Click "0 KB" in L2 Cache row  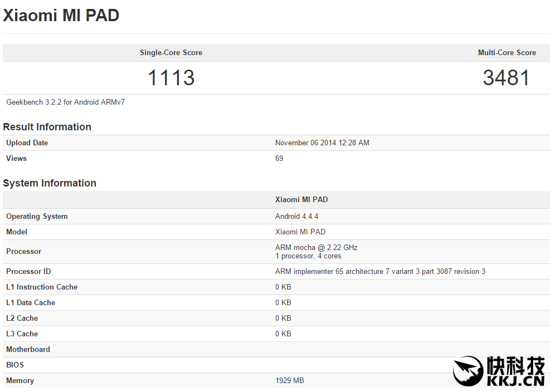point(283,318)
